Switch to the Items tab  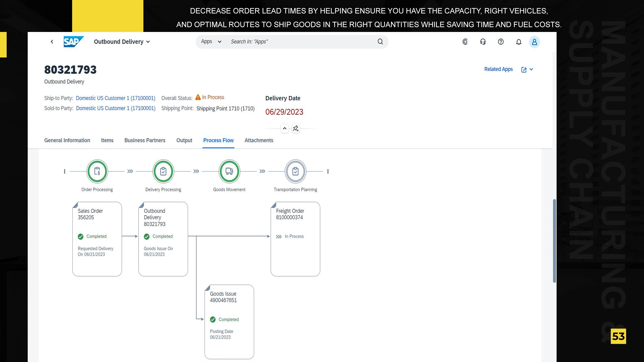pyautogui.click(x=107, y=140)
